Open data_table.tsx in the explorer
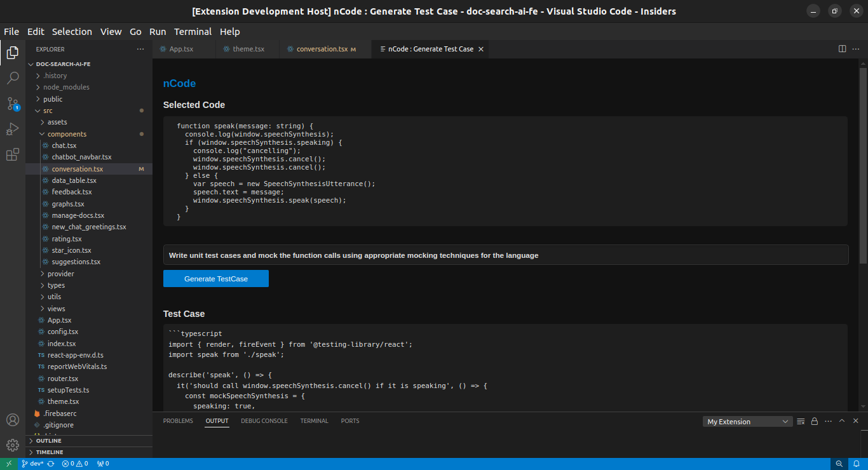This screenshot has height=470, width=868. coord(89,180)
